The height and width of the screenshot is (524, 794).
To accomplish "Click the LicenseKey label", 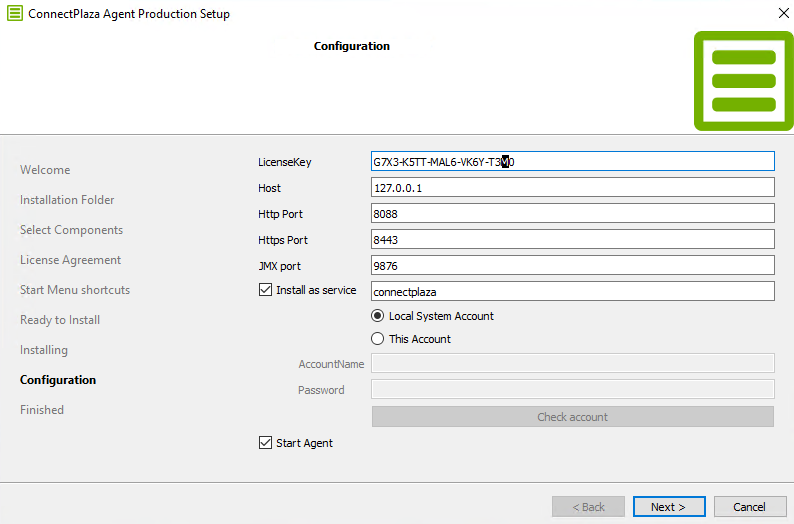I will click(x=285, y=162).
